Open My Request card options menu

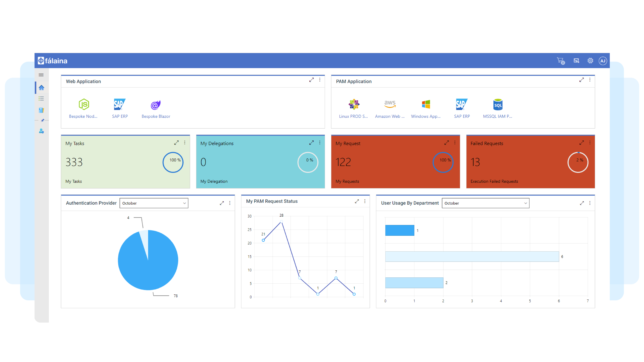pyautogui.click(x=455, y=143)
